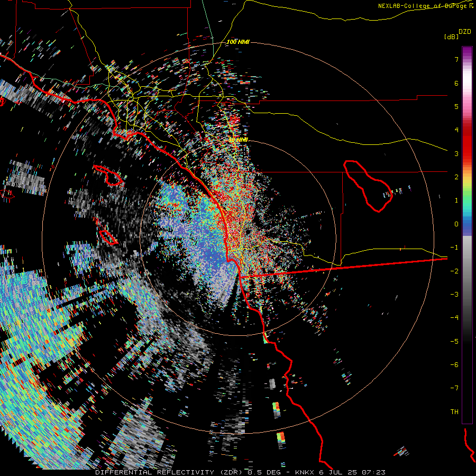Click the purple top of the color scale
The width and height of the screenshot is (476, 476).
point(467,52)
